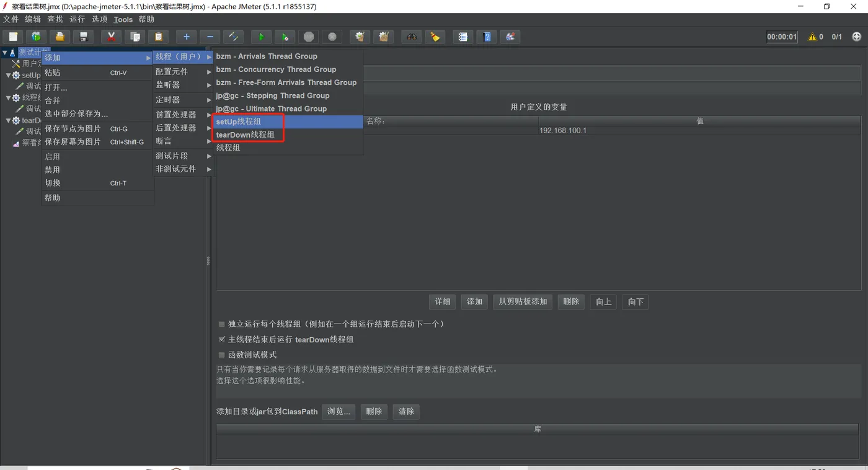868x470 pixels.
Task: Open the 断言 submenu
Action: coord(183,141)
